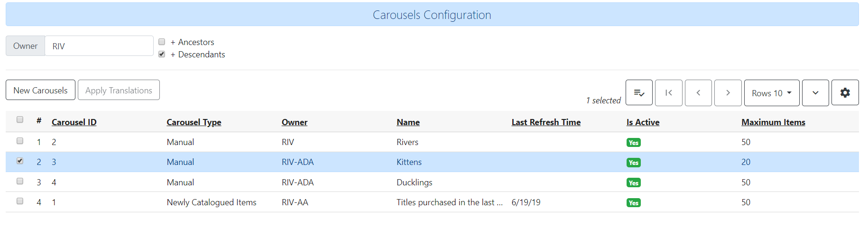Click the Owner field showing RIV
Viewport: 868px width, 228px height.
[99, 46]
